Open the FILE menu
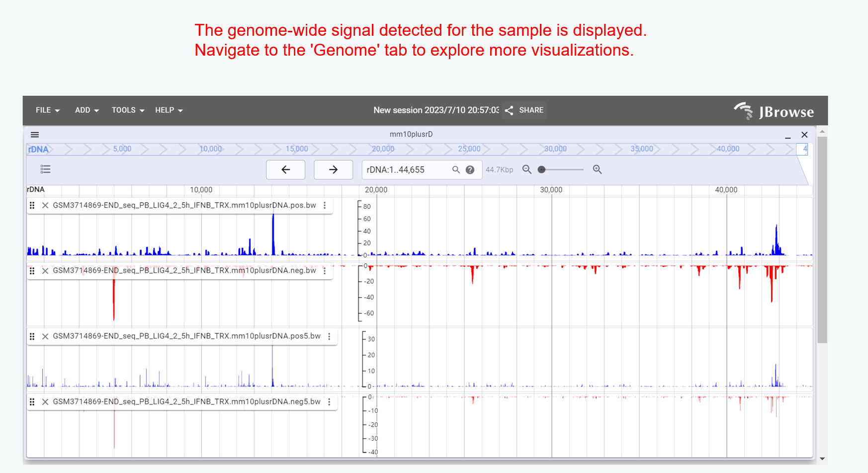Image resolution: width=868 pixels, height=473 pixels. click(x=47, y=110)
